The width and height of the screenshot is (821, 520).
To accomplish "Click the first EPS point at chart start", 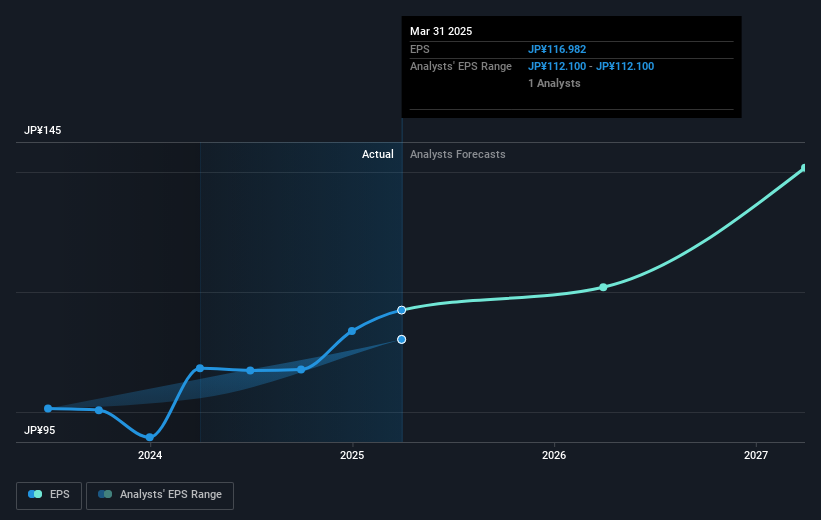I will 48,408.
